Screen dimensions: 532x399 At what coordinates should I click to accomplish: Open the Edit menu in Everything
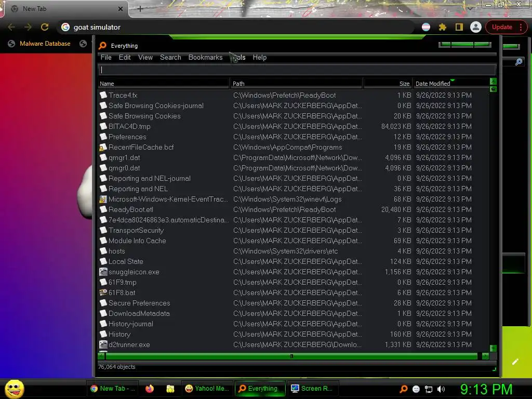[x=125, y=57]
